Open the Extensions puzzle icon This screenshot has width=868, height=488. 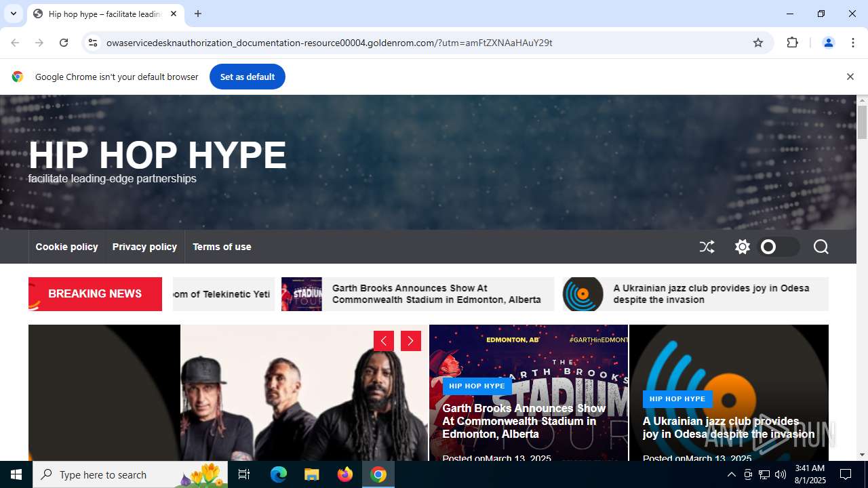click(x=792, y=43)
